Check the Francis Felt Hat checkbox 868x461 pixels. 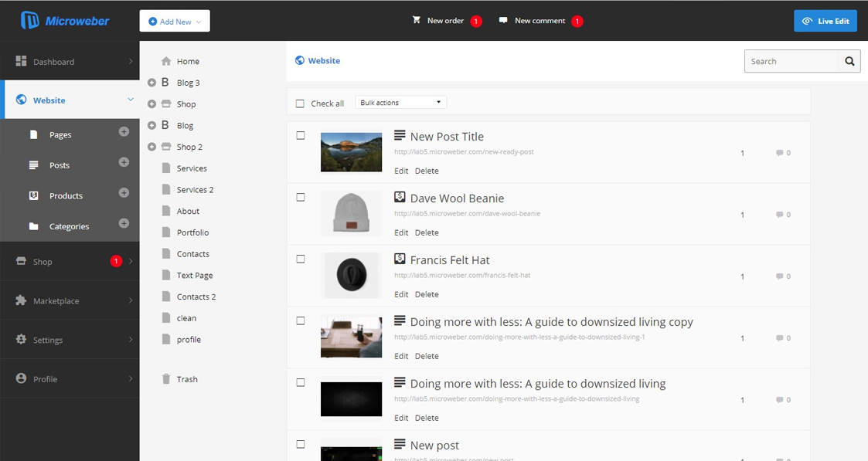tap(301, 259)
